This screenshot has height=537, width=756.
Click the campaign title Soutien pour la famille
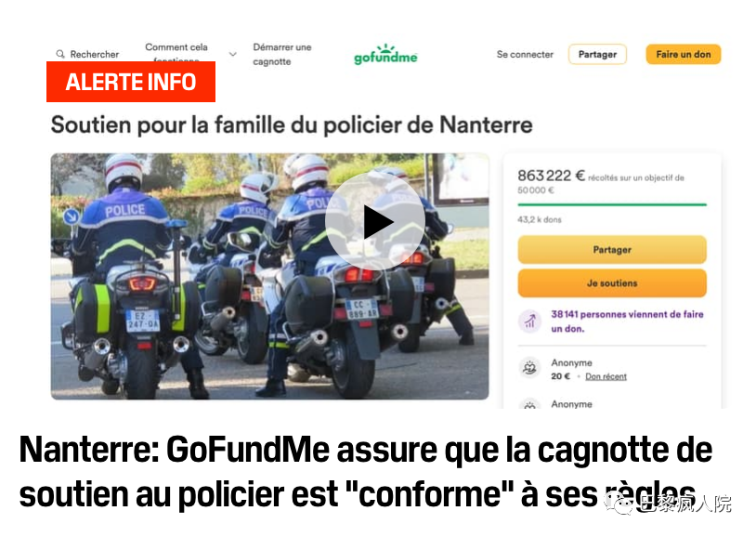coord(292,125)
